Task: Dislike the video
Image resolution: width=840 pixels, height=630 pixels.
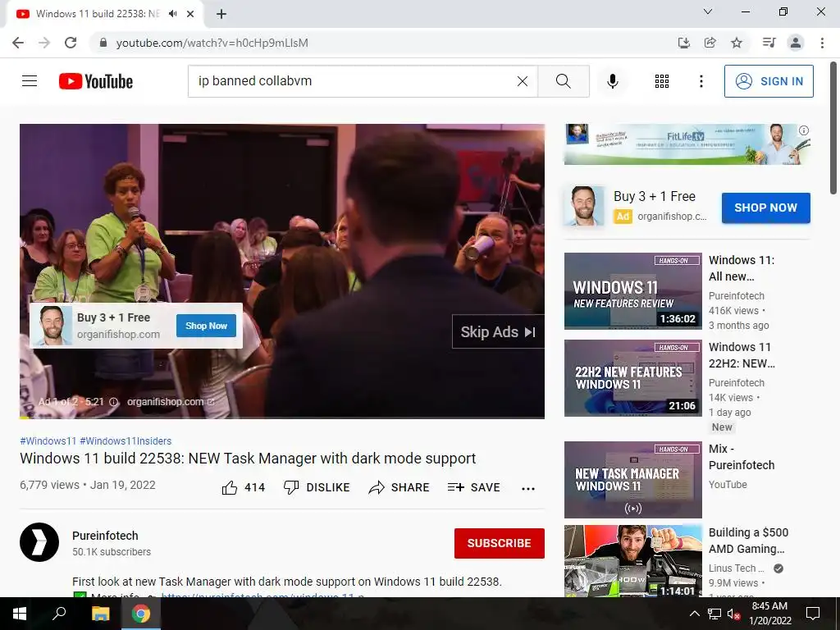Action: coord(317,487)
